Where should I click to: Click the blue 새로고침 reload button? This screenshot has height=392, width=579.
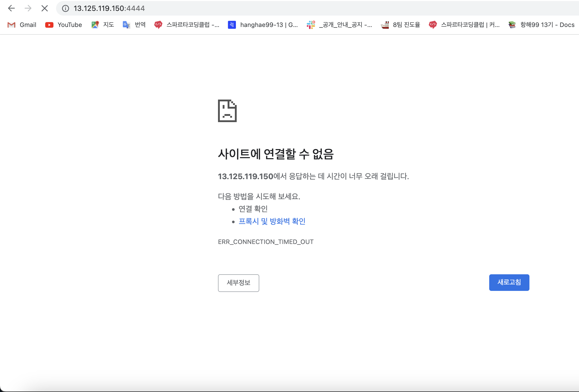pyautogui.click(x=509, y=282)
